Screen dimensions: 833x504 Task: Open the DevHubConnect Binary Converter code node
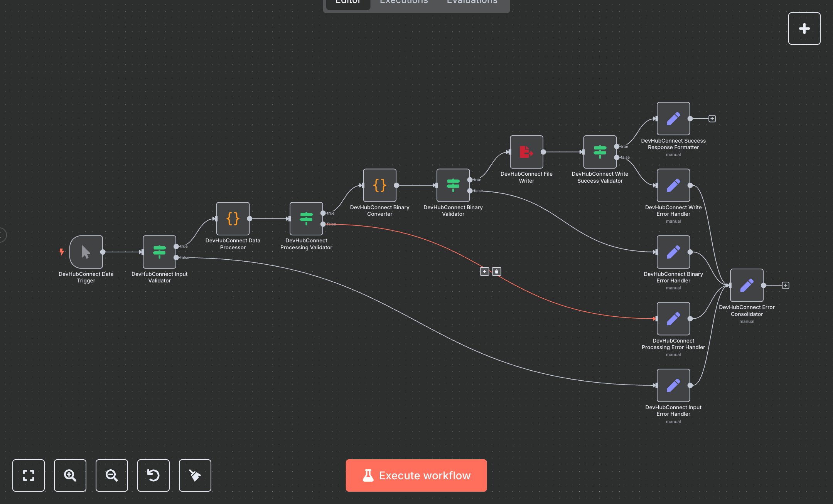click(x=380, y=185)
